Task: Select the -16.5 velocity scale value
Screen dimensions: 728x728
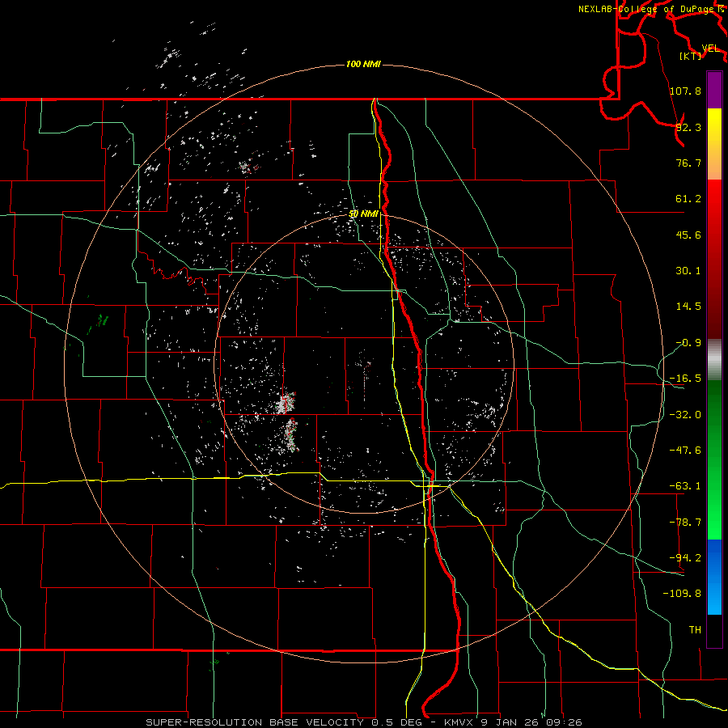Action: 685,379
